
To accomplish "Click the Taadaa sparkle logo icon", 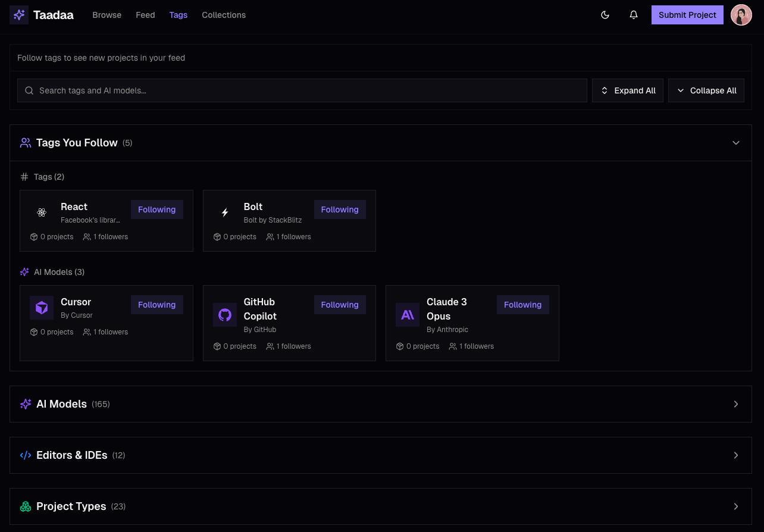I will (x=19, y=15).
